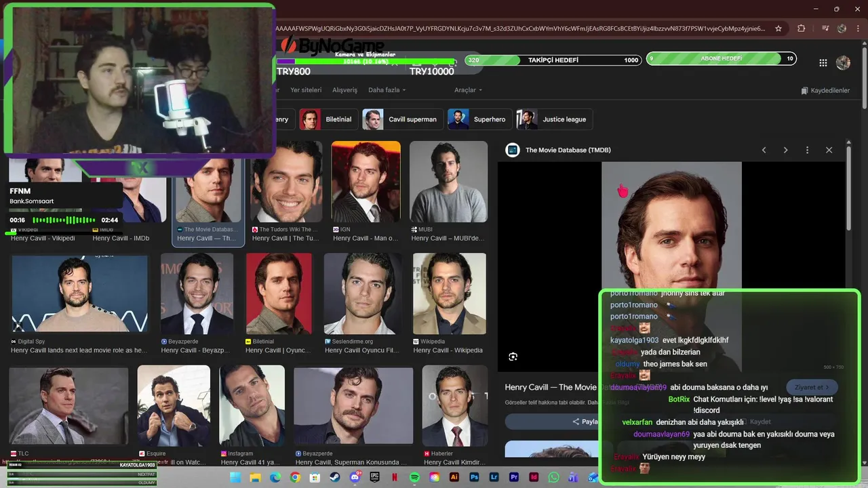Close the TMDB image preview panel

829,150
